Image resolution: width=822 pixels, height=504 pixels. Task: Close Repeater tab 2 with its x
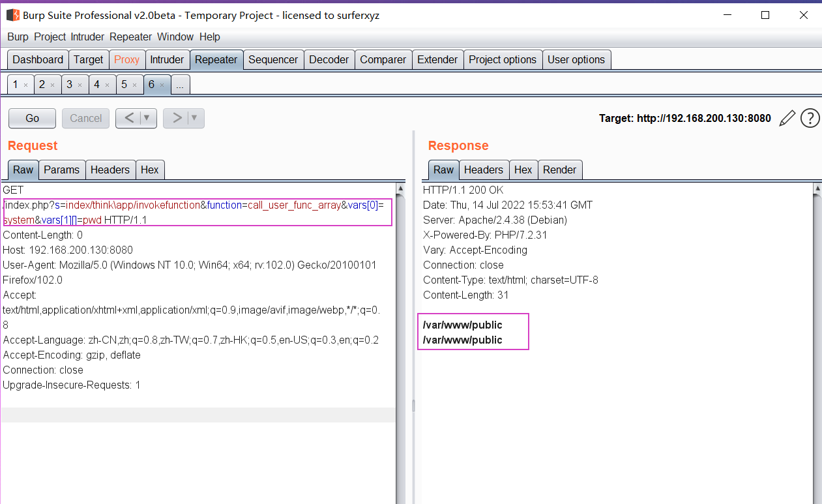click(x=53, y=85)
